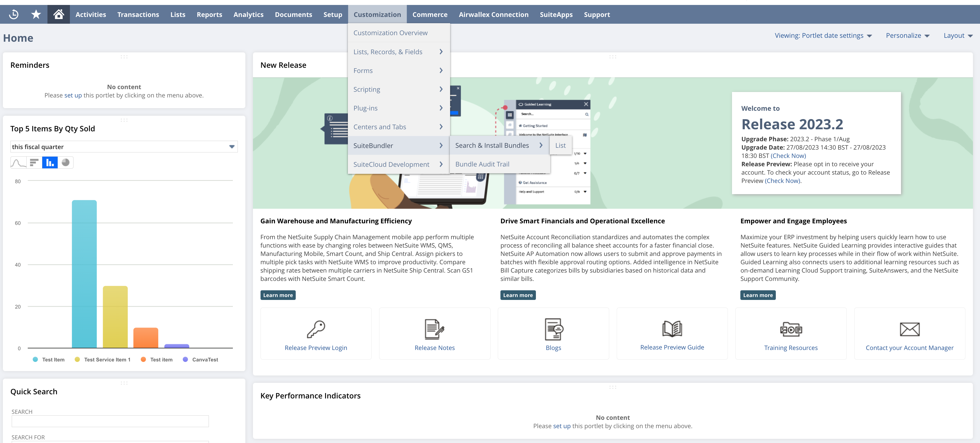
Task: Click the Recent Records history icon
Action: (14, 14)
